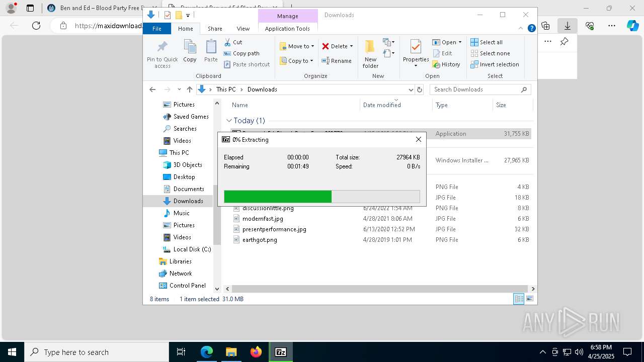Screen dimensions: 644x362
Task: Open the File menu tab
Action: (x=157, y=29)
